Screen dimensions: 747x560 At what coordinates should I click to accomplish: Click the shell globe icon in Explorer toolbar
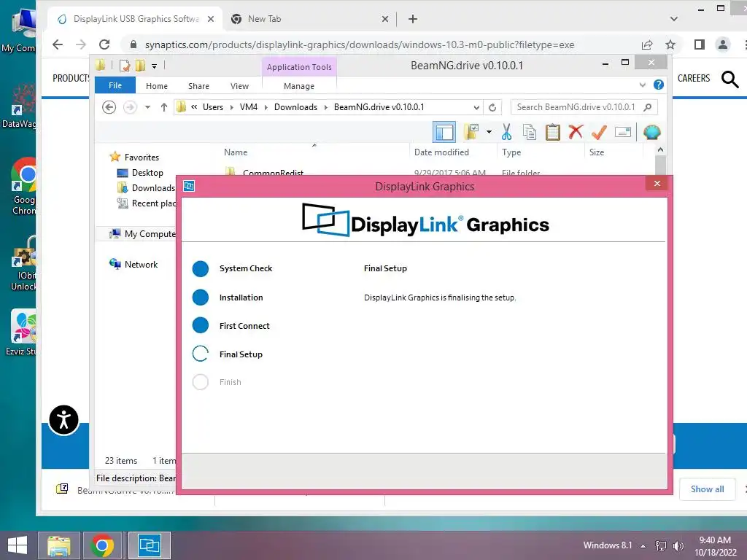click(651, 132)
